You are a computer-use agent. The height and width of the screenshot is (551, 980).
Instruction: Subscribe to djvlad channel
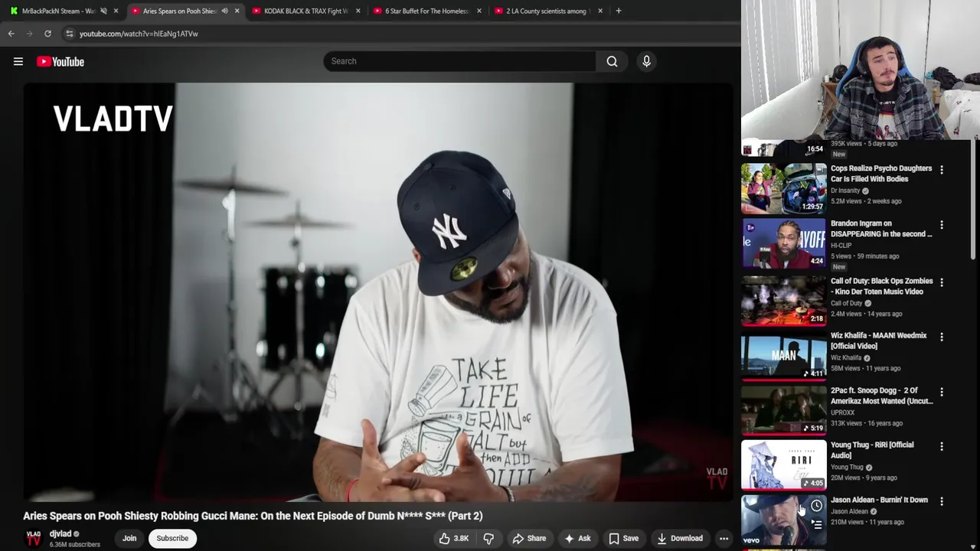[172, 538]
